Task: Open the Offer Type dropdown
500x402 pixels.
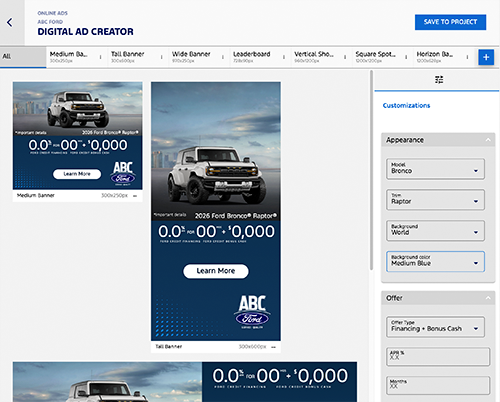Action: click(435, 327)
